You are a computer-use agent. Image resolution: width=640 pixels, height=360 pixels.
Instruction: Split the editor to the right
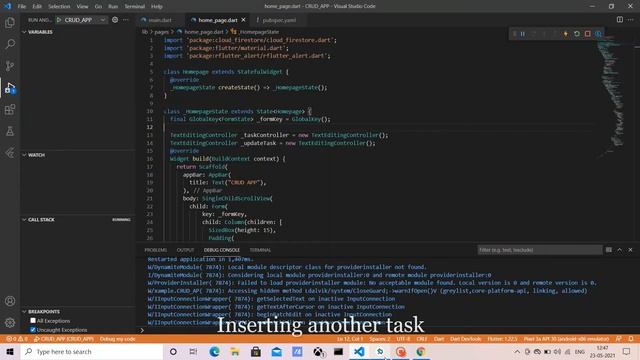[620, 20]
